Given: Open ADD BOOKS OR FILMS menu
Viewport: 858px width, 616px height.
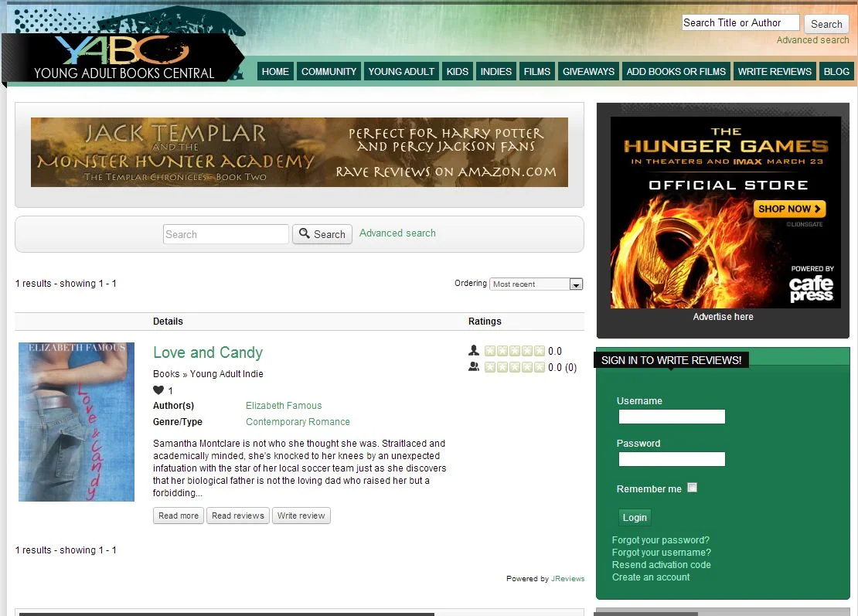Looking at the screenshot, I should (x=676, y=72).
